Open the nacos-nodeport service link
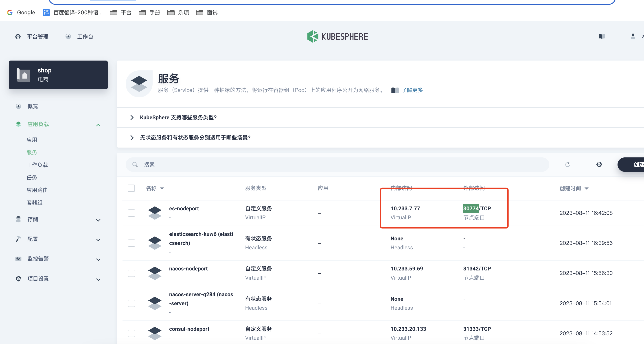Viewport: 644px width, 344px height. [x=188, y=269]
